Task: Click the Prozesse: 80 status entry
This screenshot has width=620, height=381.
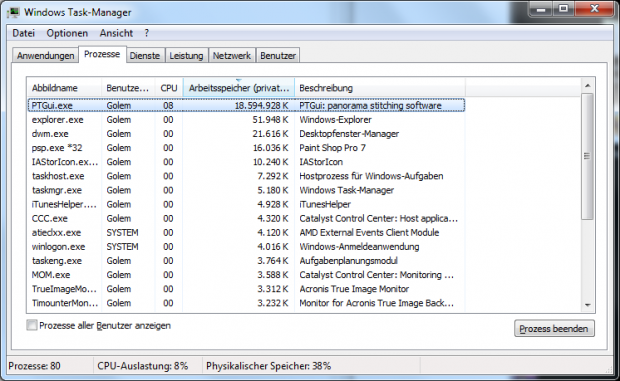Action: [34, 366]
